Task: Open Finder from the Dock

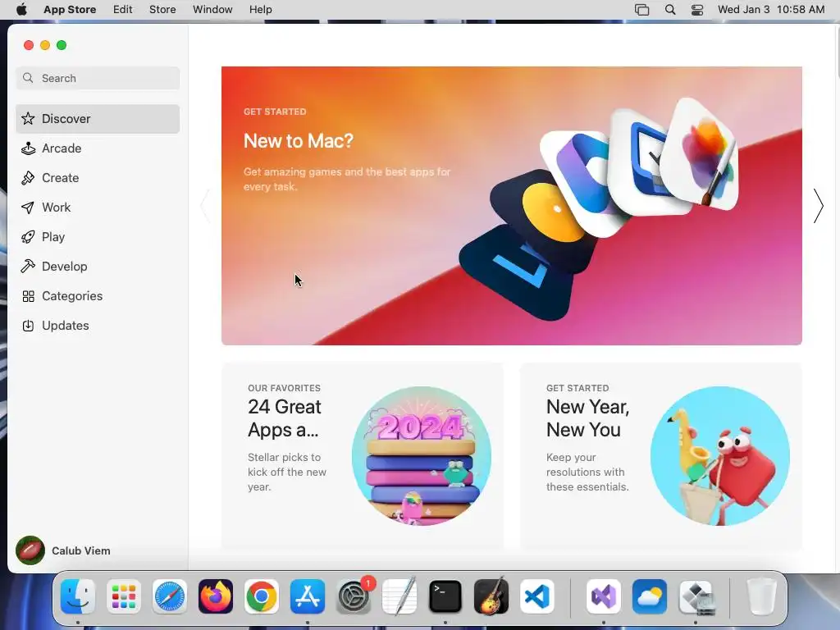Action: [x=78, y=596]
